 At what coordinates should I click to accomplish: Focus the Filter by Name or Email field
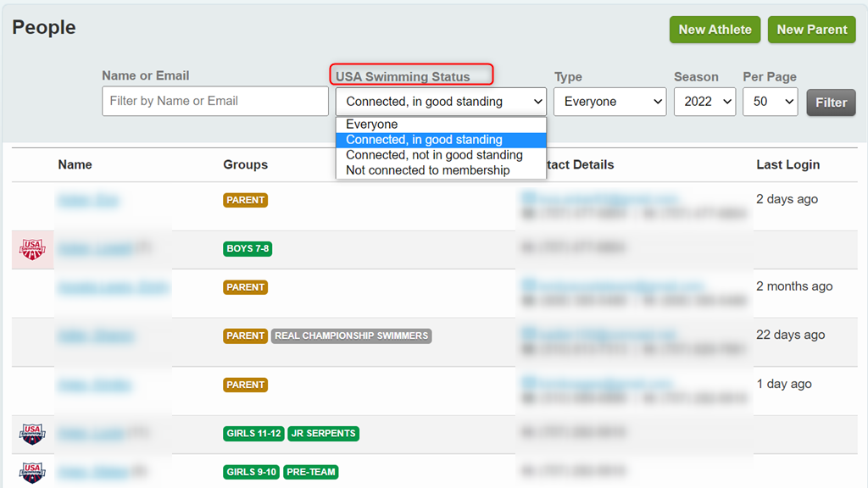[215, 101]
